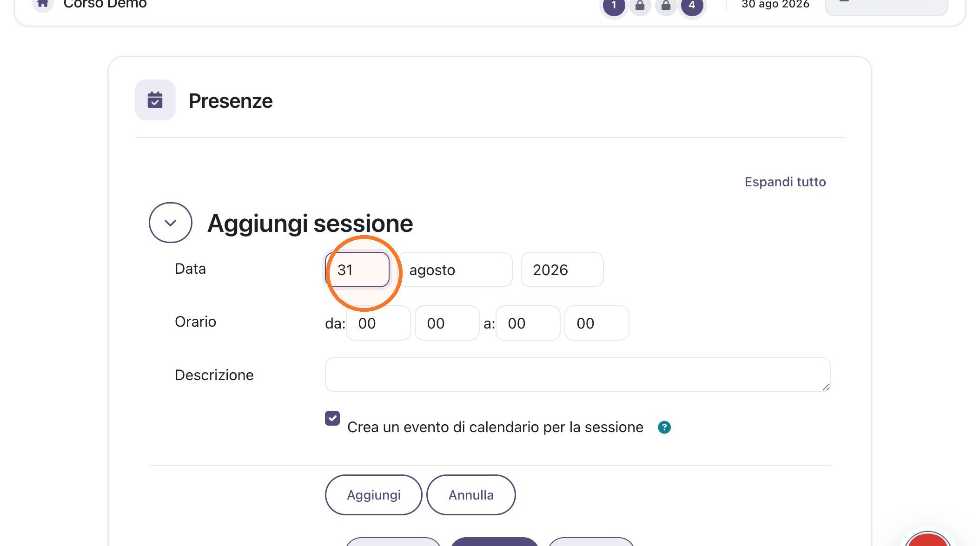Open the end hour dropdown after a:
Image resolution: width=980 pixels, height=546 pixels.
(x=528, y=323)
